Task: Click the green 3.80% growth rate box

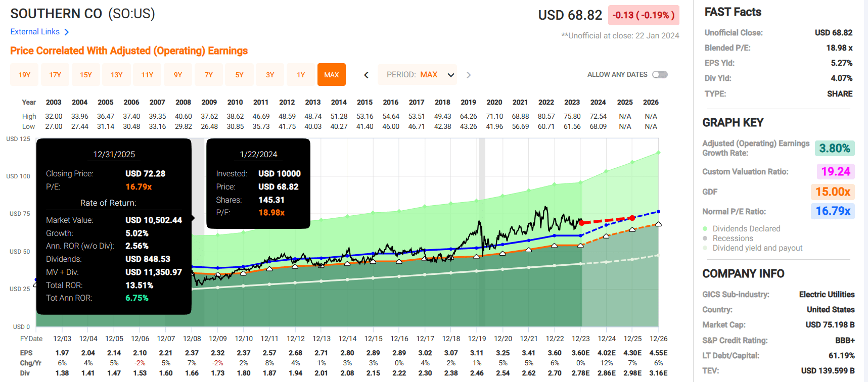Action: click(834, 149)
